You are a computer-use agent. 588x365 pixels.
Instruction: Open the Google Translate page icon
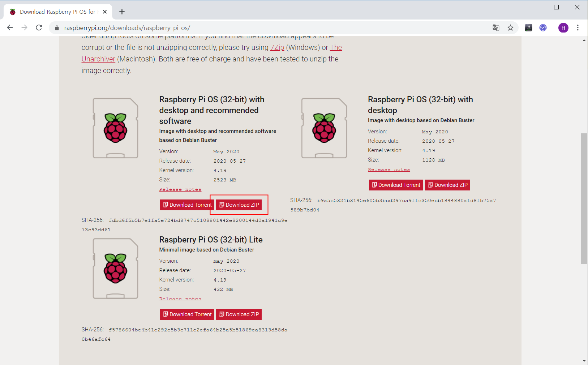pos(496,28)
